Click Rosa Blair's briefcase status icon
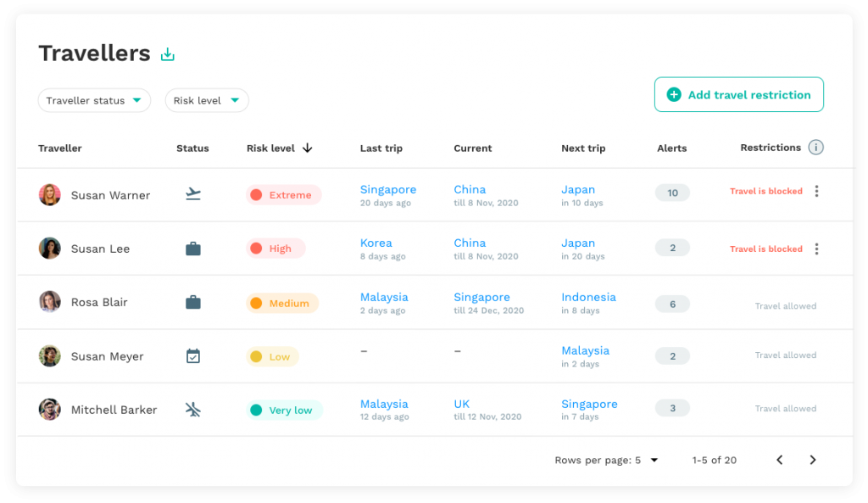This screenshot has width=868, height=503. point(192,303)
